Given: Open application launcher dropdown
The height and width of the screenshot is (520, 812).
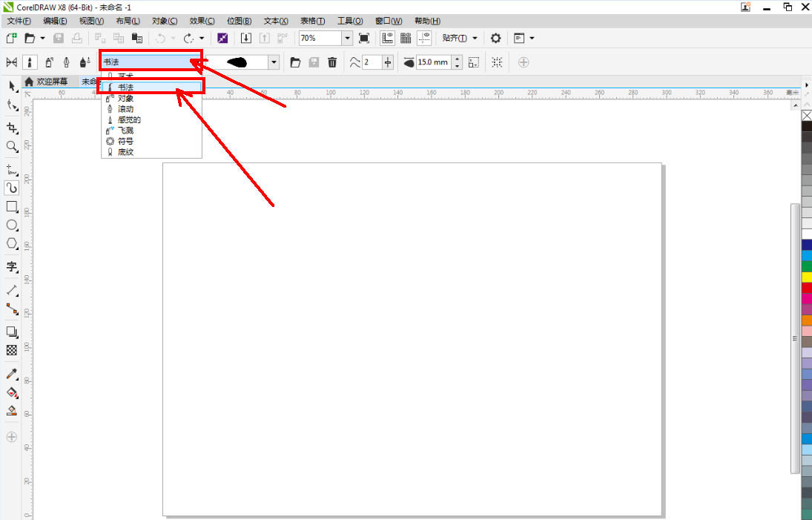Looking at the screenshot, I should [524, 38].
